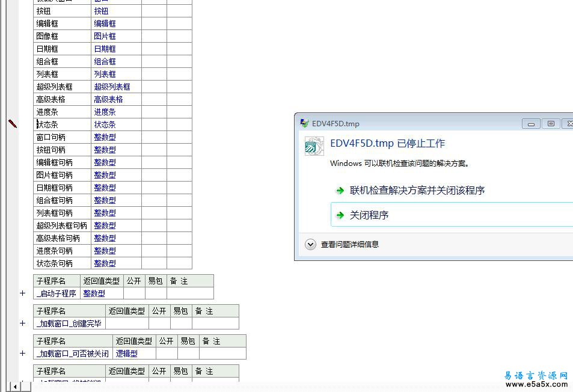Select the 进度条句柄 variable name
This screenshot has width=573, height=392.
pyautogui.click(x=62, y=251)
